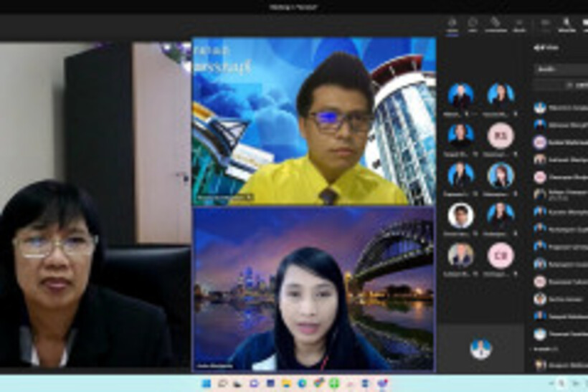Open the Edge browser from the taskbar
588x392 pixels.
tap(302, 383)
